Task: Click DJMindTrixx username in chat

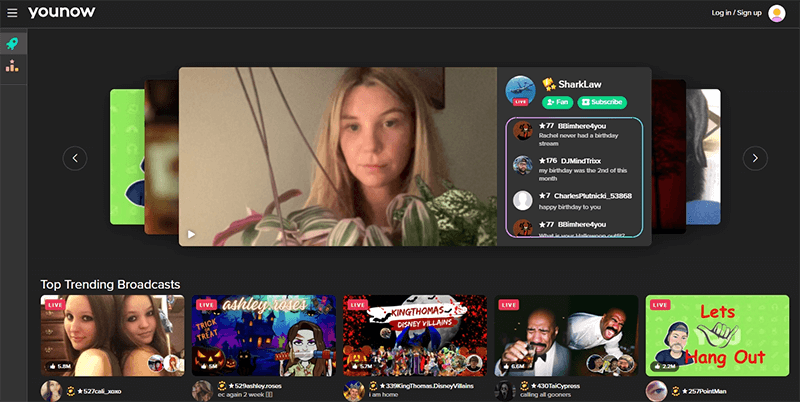Action: (x=581, y=161)
